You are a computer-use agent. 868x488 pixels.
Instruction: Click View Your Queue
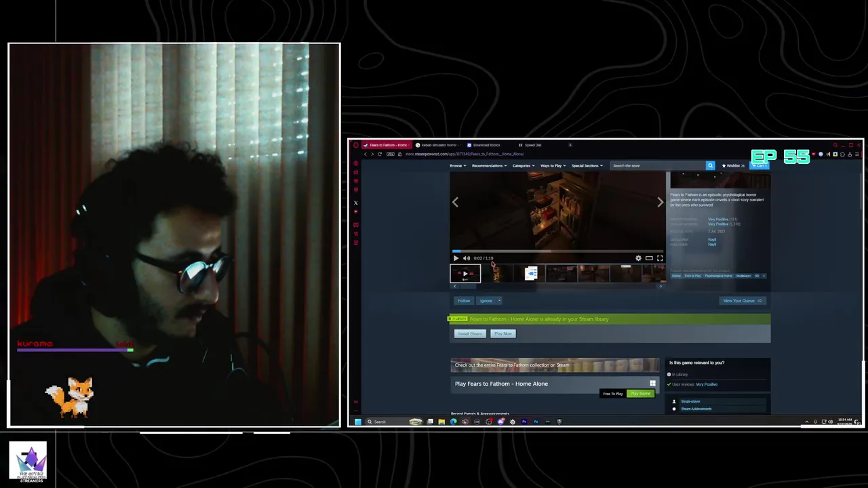click(742, 301)
